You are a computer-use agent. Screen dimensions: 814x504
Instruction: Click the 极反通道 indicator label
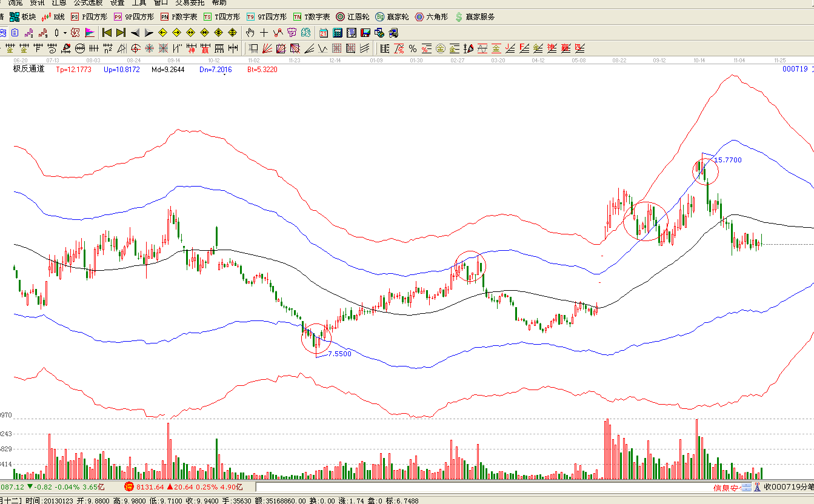tap(29, 69)
